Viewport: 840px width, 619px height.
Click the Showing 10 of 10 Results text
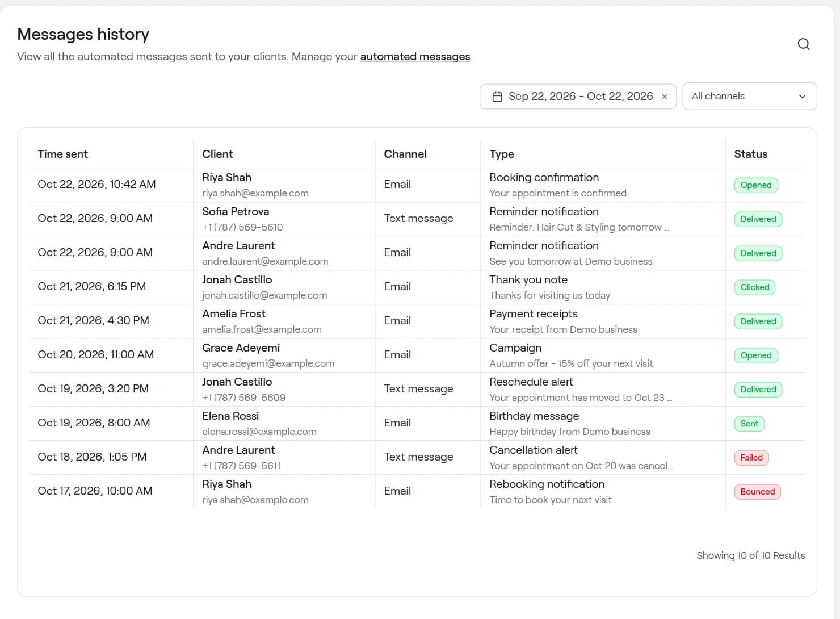[750, 555]
